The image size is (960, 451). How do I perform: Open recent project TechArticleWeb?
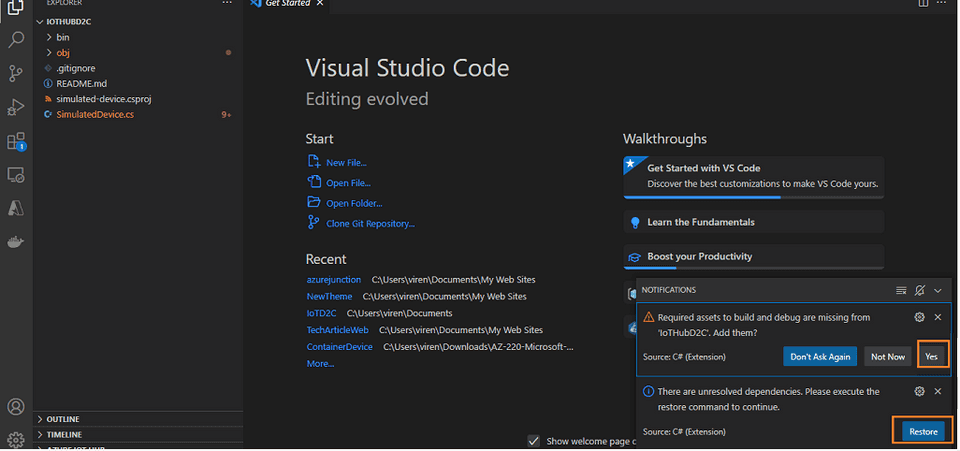337,330
